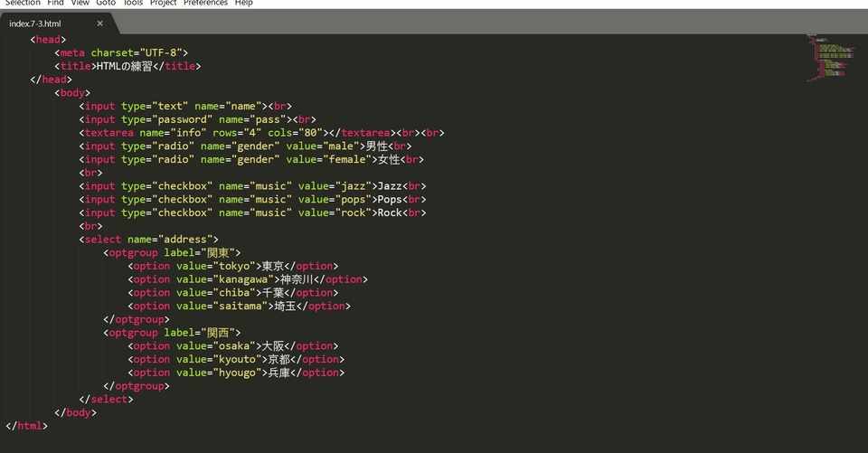Click the option value="tokyo" line

point(233,266)
